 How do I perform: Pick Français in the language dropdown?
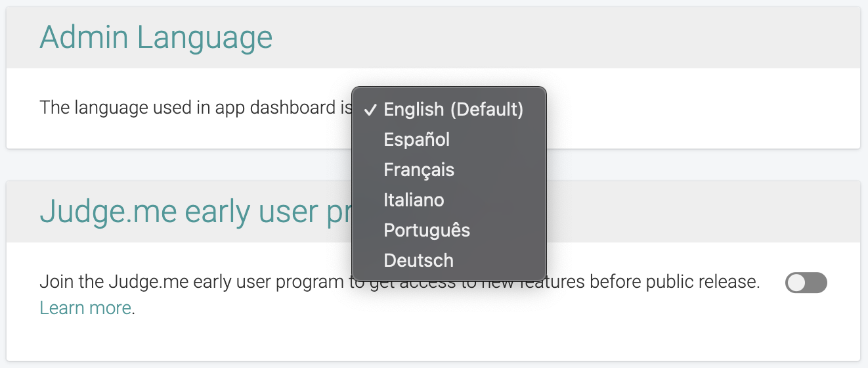click(419, 170)
